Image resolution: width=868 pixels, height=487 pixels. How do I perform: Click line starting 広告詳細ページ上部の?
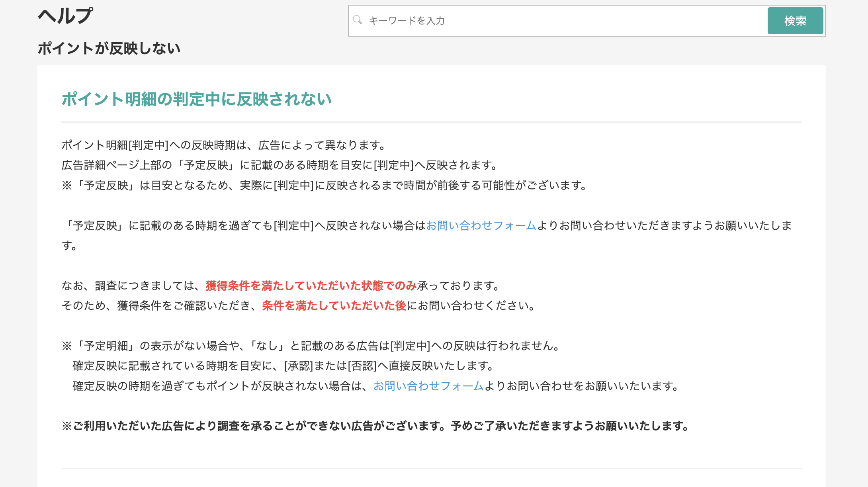(279, 165)
